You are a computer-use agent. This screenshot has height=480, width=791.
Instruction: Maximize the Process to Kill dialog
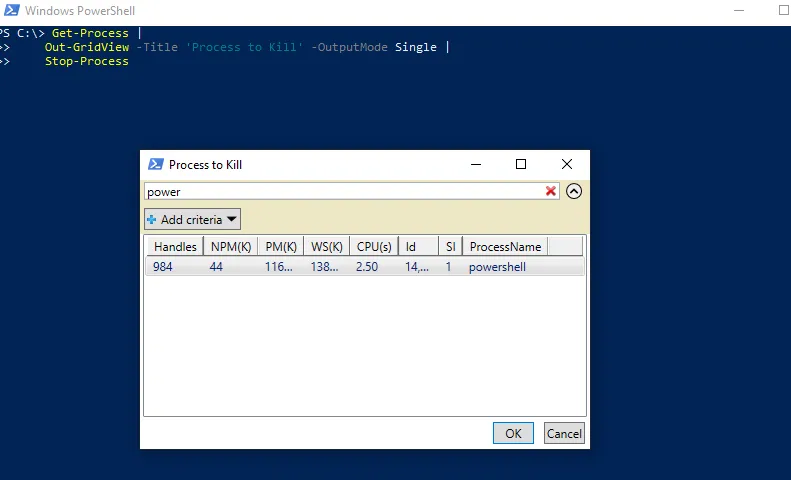pyautogui.click(x=520, y=165)
